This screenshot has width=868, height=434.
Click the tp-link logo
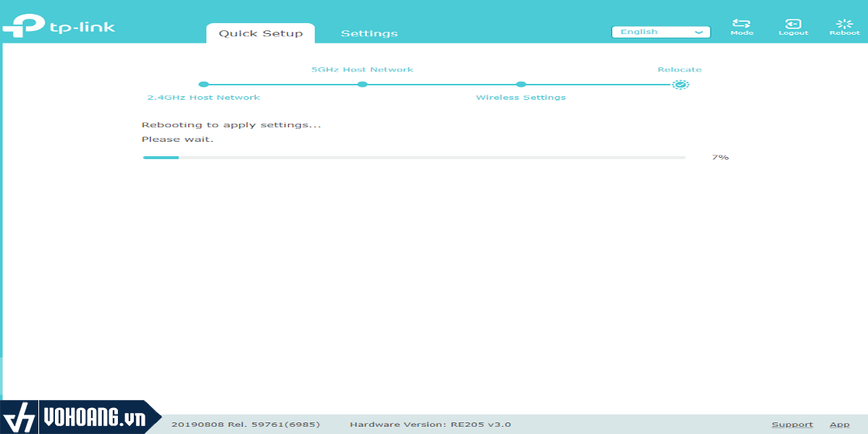point(59,26)
